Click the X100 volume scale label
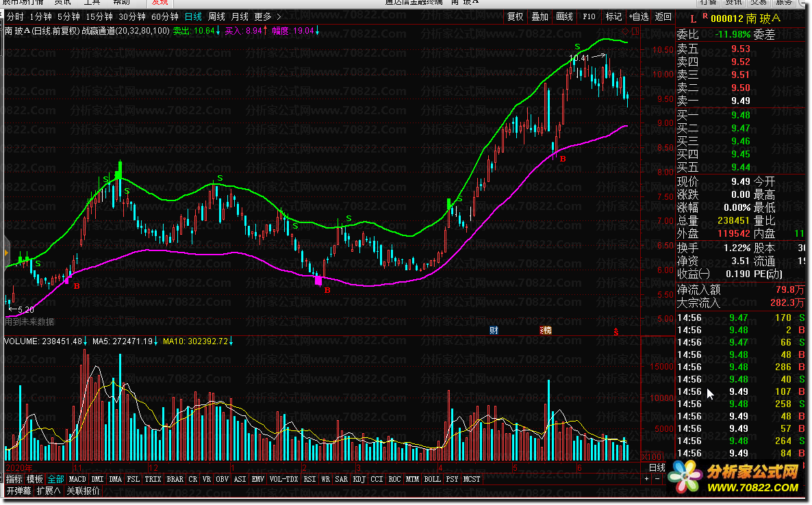Image resolution: width=812 pixels, height=505 pixels. point(652,457)
